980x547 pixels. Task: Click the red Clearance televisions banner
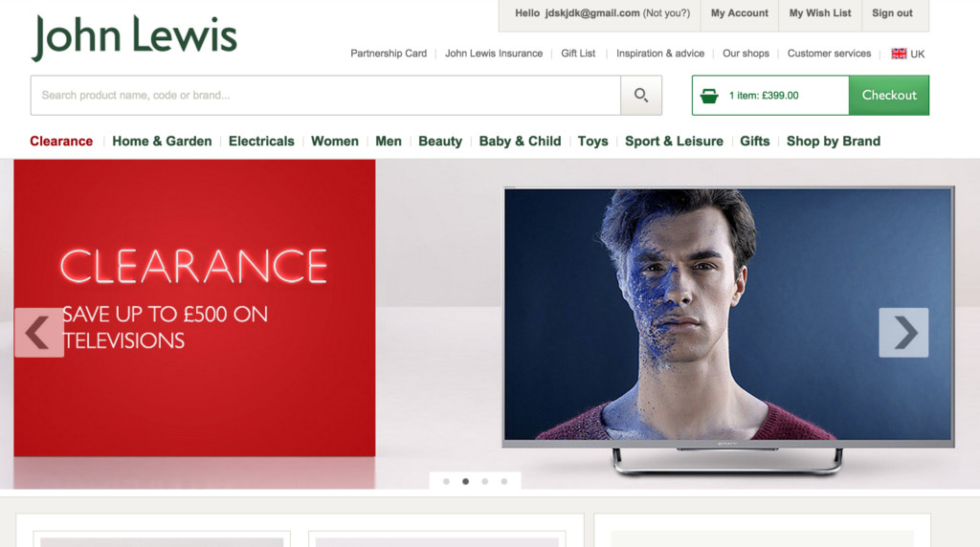pyautogui.click(x=194, y=308)
